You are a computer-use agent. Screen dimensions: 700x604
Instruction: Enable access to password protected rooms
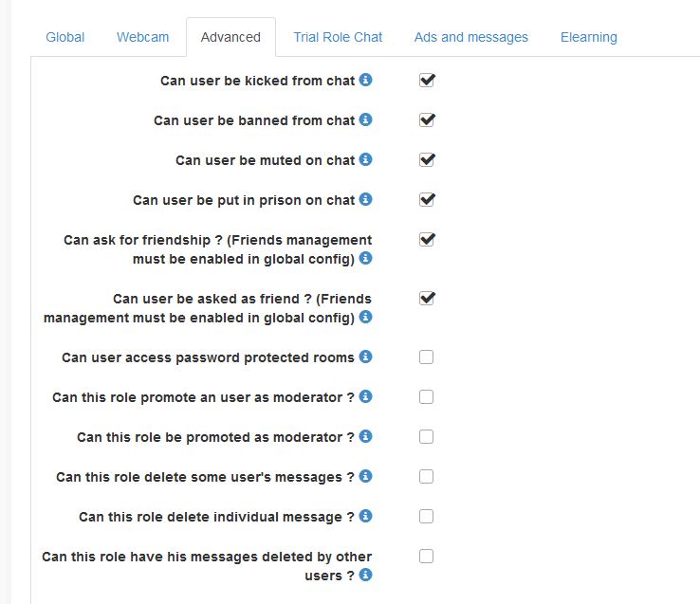[427, 357]
